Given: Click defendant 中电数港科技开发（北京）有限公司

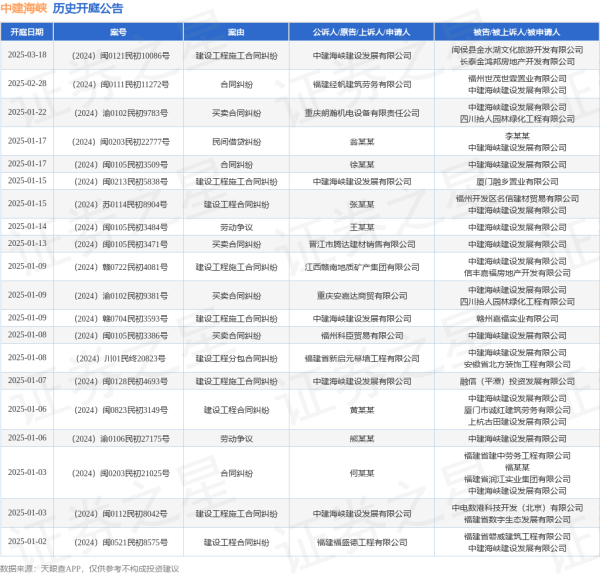Looking at the screenshot, I should tap(517, 508).
